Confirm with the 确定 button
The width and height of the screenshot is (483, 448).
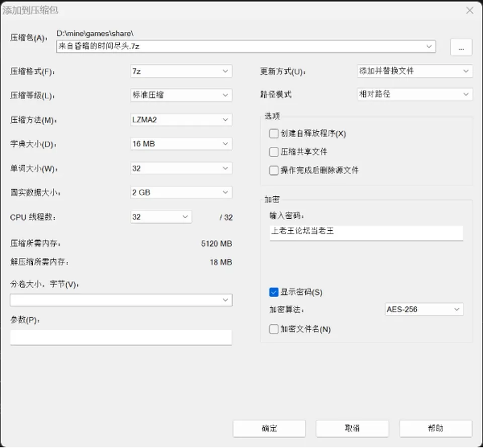point(269,428)
